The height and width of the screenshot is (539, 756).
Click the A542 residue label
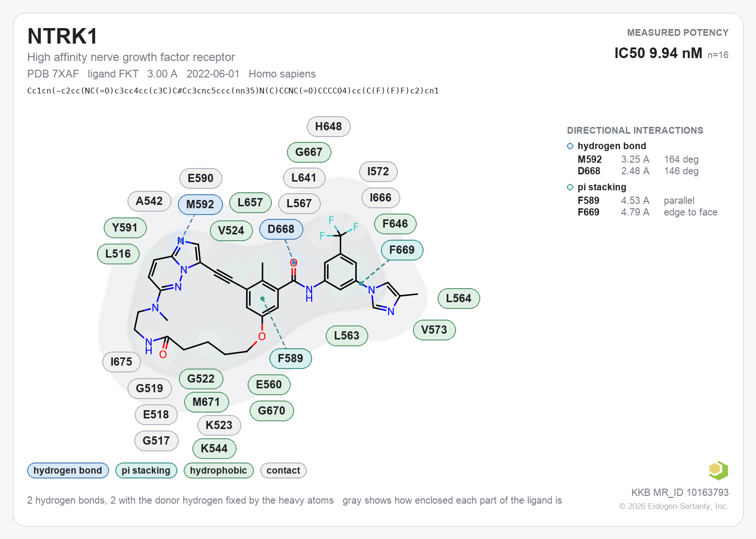click(149, 201)
